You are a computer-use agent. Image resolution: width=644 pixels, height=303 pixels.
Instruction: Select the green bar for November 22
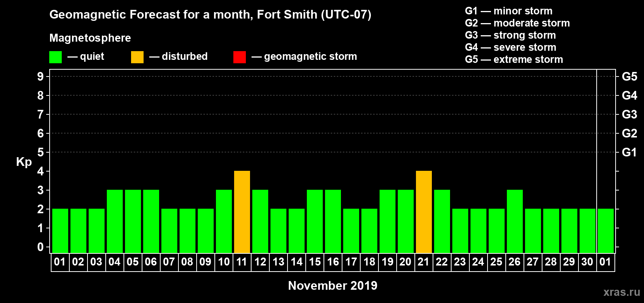click(x=442, y=222)
